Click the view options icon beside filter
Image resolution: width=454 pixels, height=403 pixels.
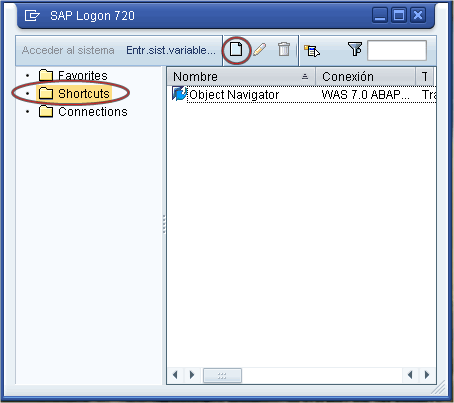point(312,51)
